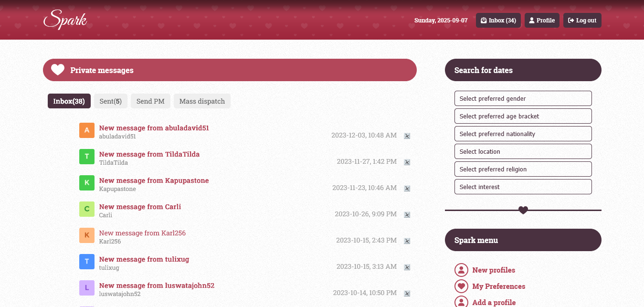This screenshot has width=644, height=307.
Task: Click the purple L avatar for luswatajohn52
Action: (86, 288)
